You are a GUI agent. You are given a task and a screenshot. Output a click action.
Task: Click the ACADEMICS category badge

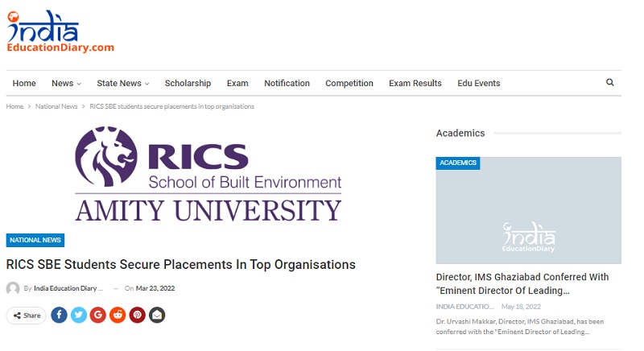[x=458, y=163]
